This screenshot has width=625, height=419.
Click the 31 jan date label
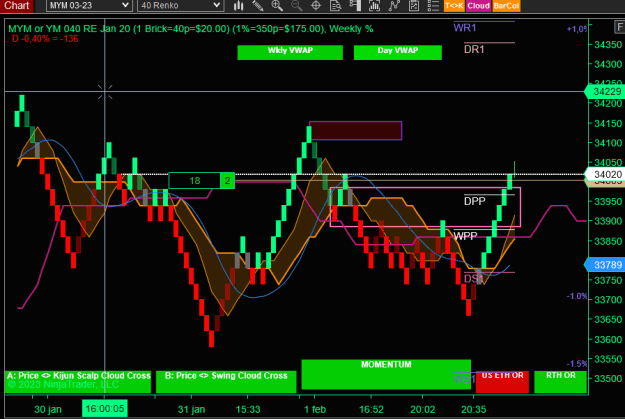(191, 409)
